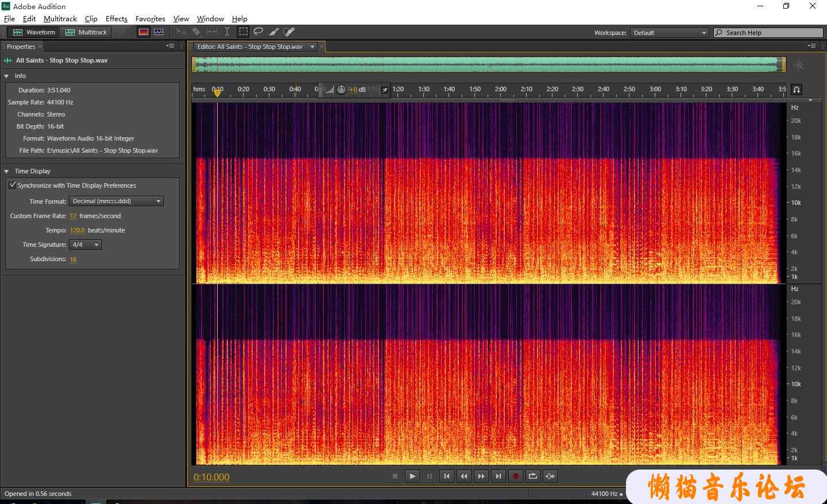This screenshot has height=504, width=827.
Task: Open the Time Signature 4/4 dropdown
Action: pos(85,245)
